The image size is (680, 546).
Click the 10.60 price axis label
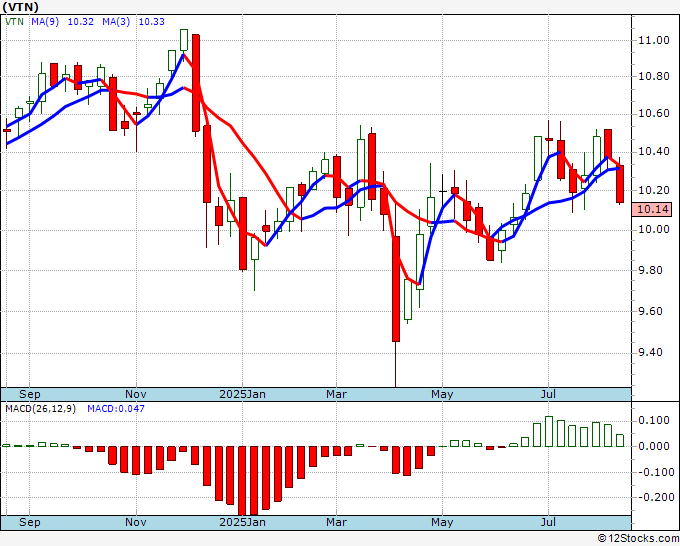(x=654, y=114)
